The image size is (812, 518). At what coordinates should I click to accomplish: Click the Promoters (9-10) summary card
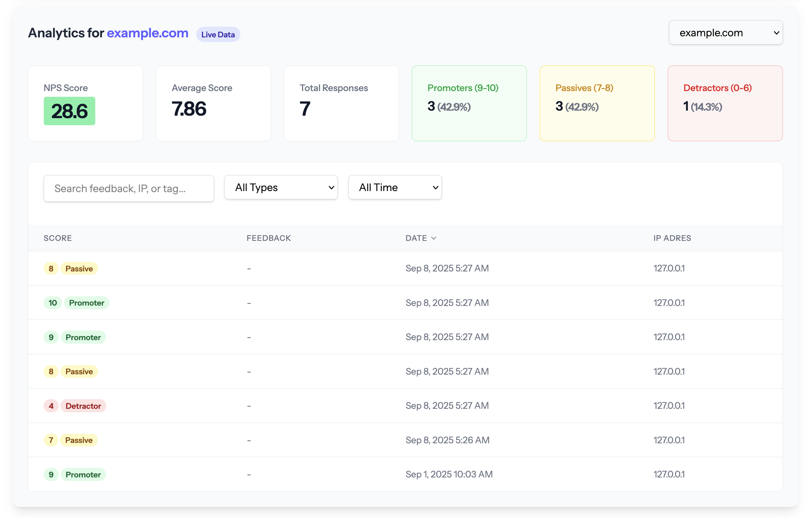(x=469, y=103)
